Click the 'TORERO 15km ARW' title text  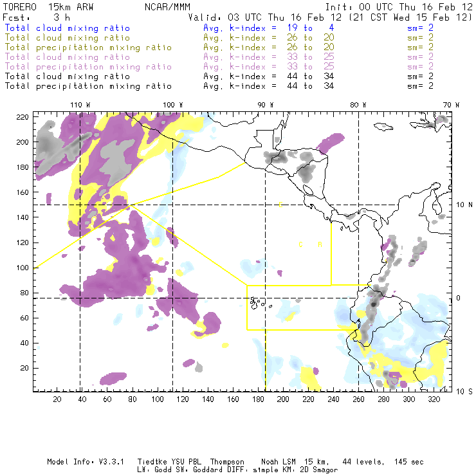click(48, 7)
